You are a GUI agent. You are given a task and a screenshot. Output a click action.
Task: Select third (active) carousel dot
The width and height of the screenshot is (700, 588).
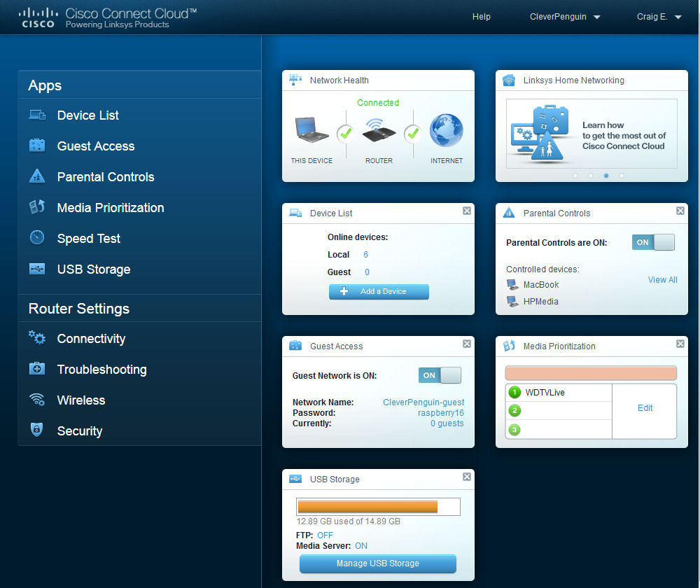coord(605,176)
